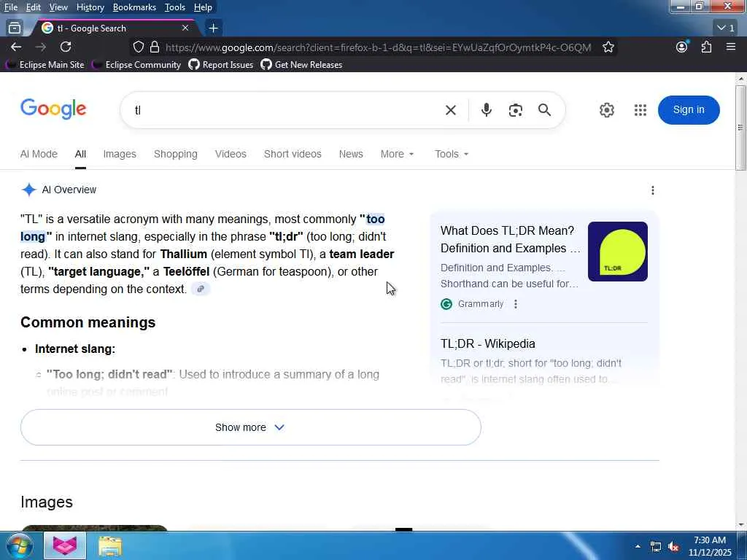Open the Firefox hamburger application menu
747x560 pixels.
coord(731,47)
